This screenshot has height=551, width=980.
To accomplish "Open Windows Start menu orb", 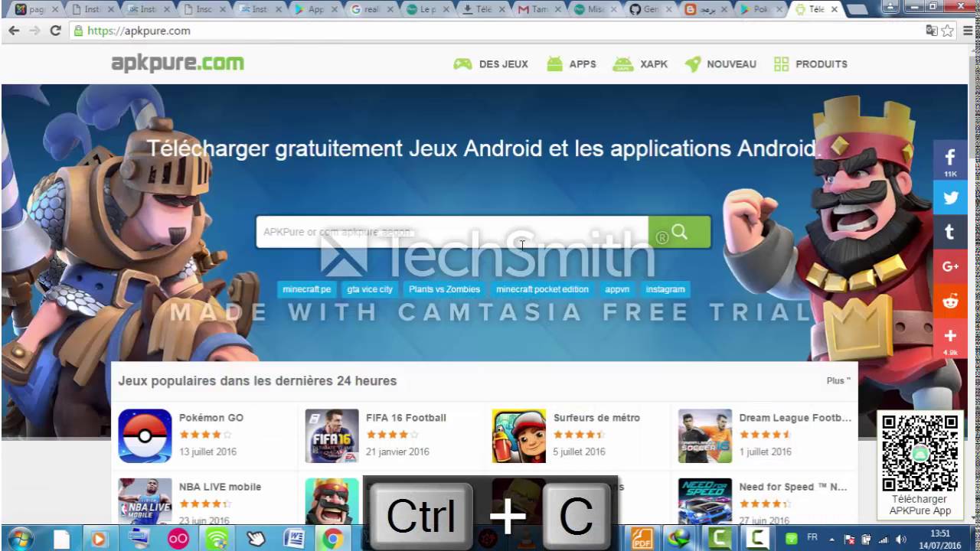I will pos(20,538).
